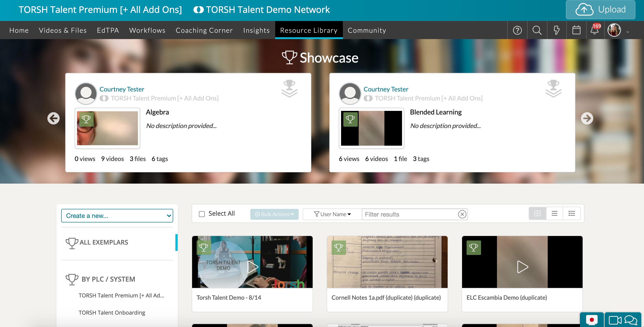Clear the filter results field
The image size is (644, 327).
462,214
